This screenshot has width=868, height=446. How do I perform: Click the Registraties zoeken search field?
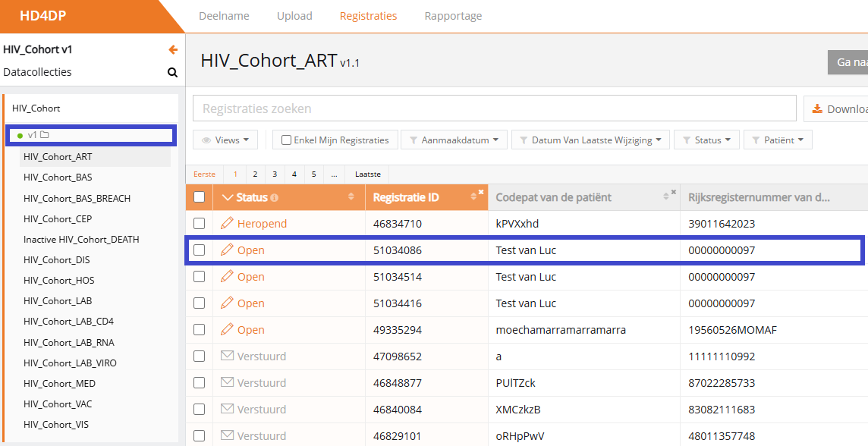click(494, 108)
